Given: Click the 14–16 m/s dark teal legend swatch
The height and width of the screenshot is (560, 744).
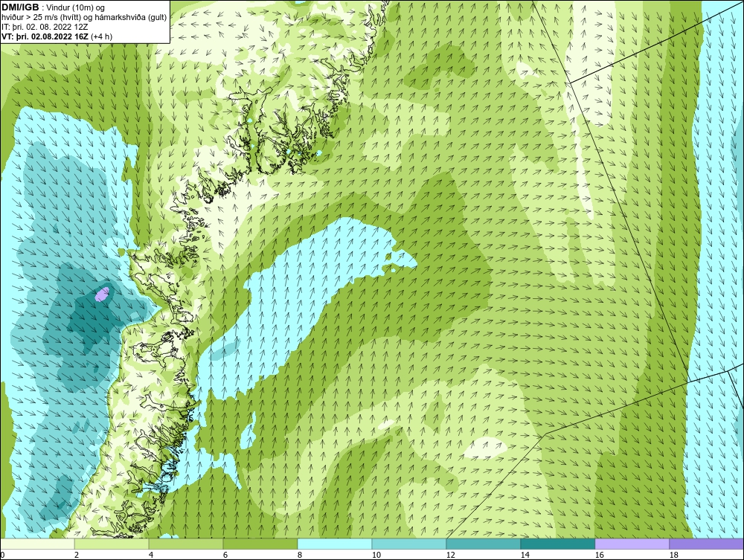Looking at the screenshot, I should pyautogui.click(x=558, y=544).
